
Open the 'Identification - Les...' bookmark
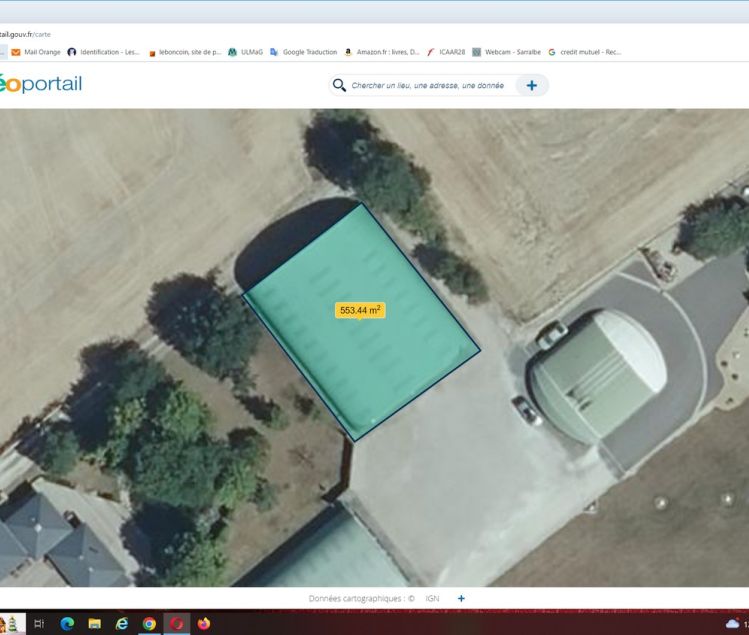click(103, 52)
